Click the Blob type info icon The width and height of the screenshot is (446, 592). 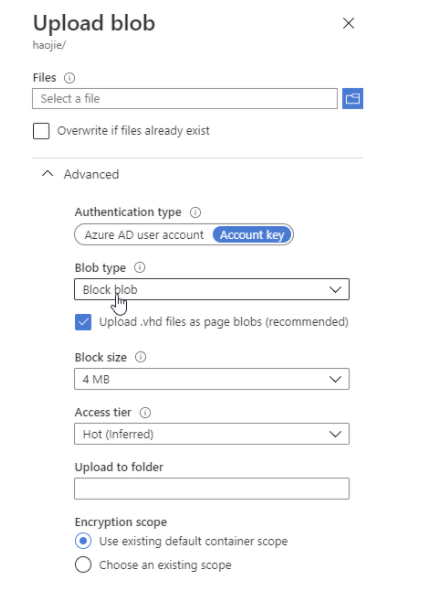(x=140, y=268)
